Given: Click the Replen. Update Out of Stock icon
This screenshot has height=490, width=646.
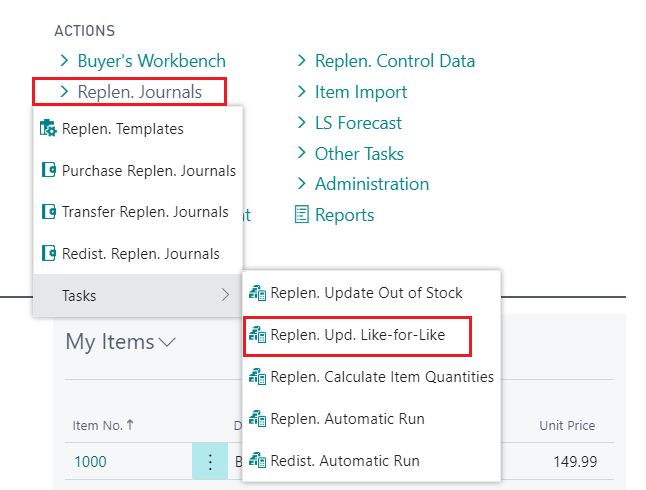Looking at the screenshot, I should 257,293.
